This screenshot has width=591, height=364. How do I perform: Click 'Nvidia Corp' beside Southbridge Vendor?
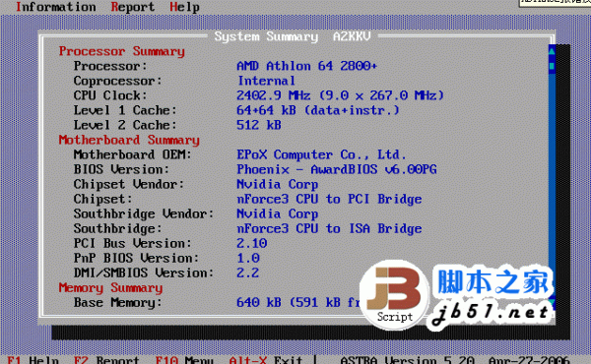pyautogui.click(x=278, y=213)
